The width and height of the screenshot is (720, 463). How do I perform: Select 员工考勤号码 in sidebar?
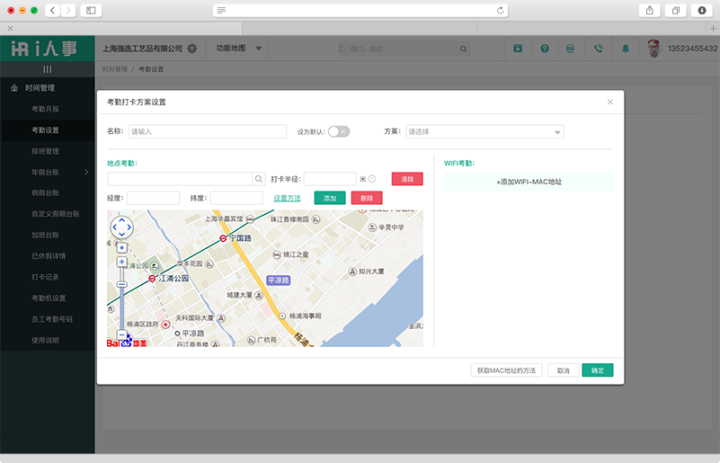52,319
